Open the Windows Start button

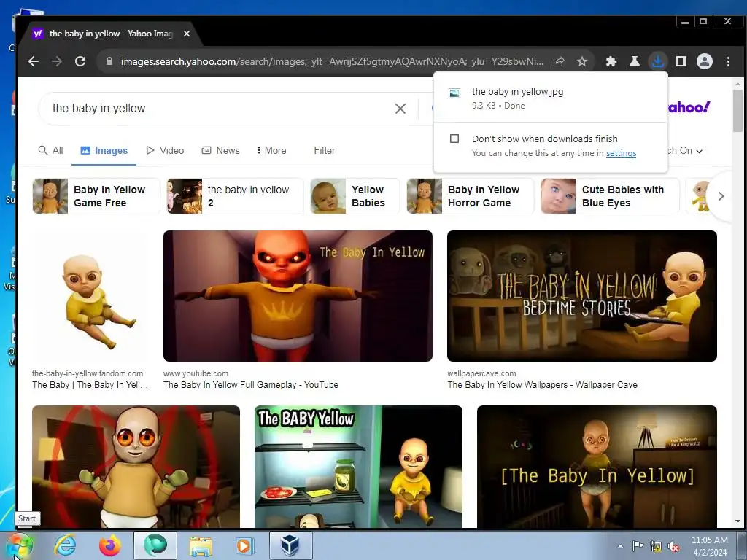click(20, 545)
